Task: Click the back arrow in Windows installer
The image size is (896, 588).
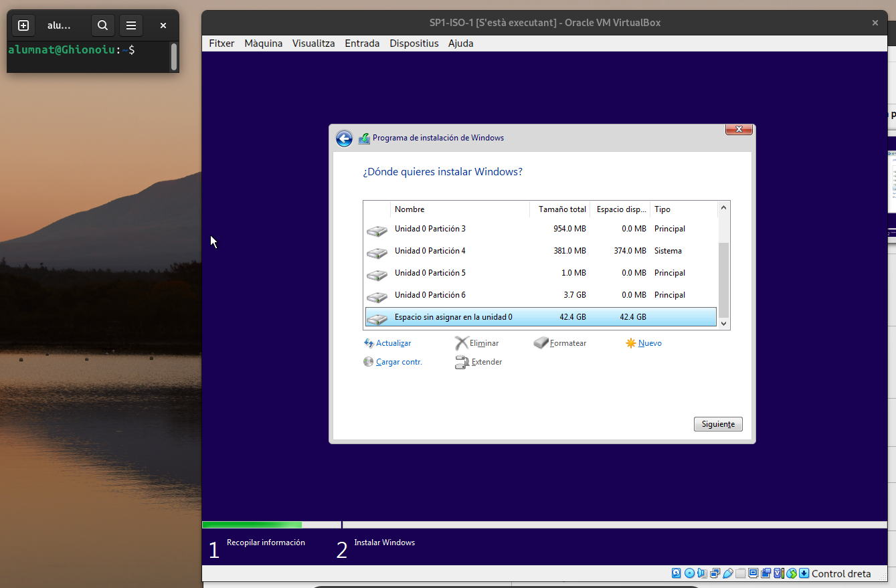Action: [344, 138]
